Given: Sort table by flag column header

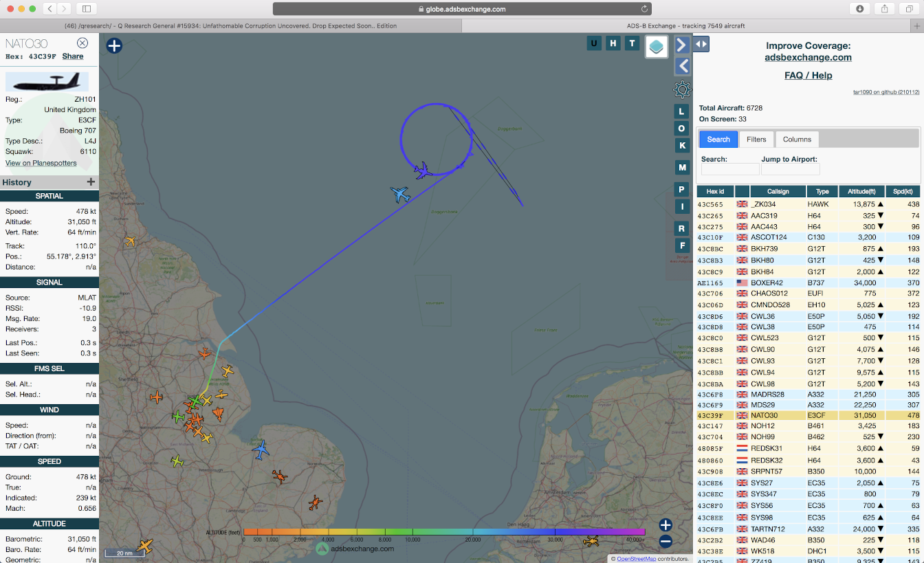Looking at the screenshot, I should [742, 191].
